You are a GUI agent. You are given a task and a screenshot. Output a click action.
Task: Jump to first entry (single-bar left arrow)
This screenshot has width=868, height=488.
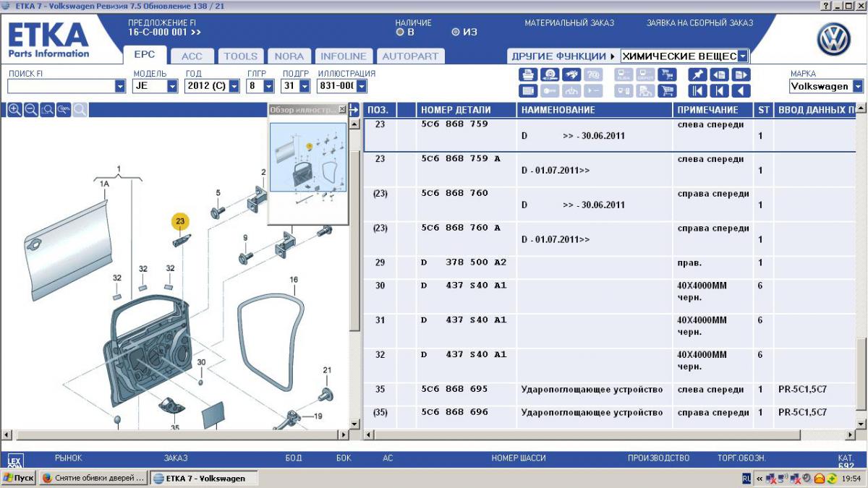pos(719,91)
